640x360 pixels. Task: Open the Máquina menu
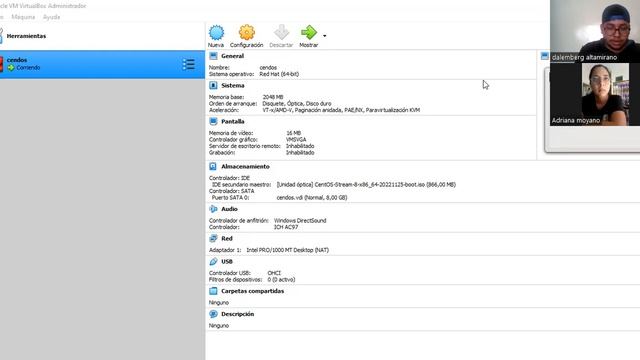pyautogui.click(x=23, y=17)
